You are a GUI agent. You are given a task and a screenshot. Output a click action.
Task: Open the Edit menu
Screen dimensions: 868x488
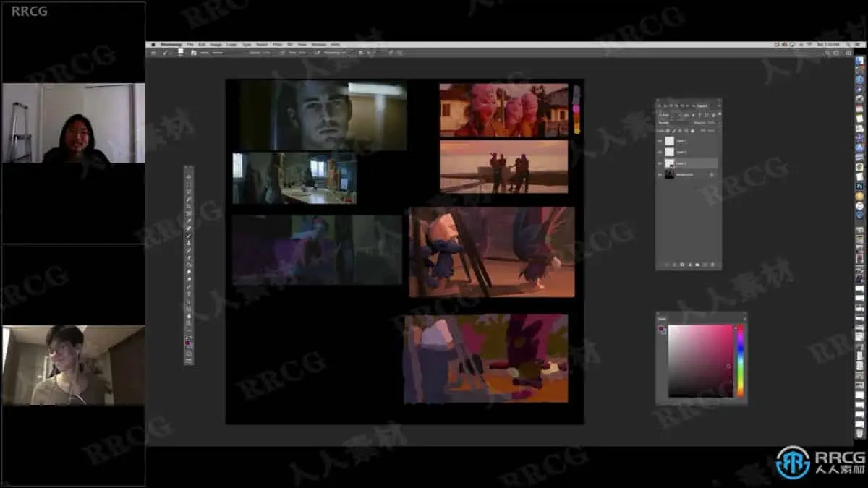[x=202, y=45]
